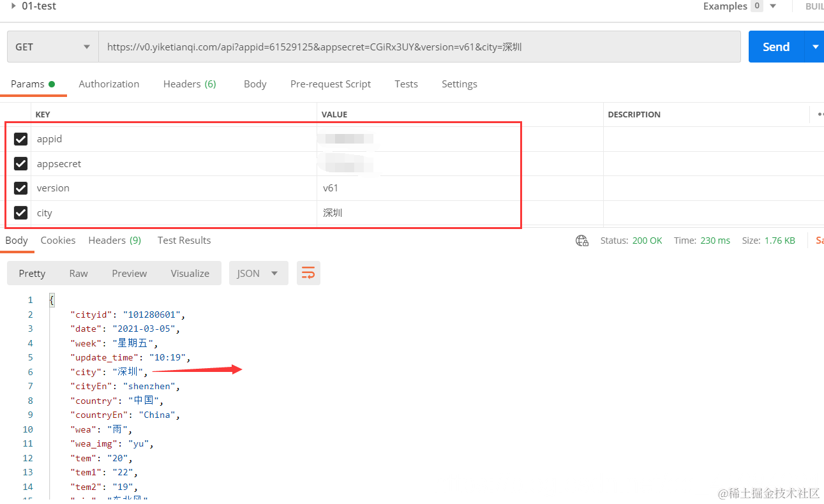The height and width of the screenshot is (504, 824).
Task: Click the 01-test request name
Action: [39, 6]
